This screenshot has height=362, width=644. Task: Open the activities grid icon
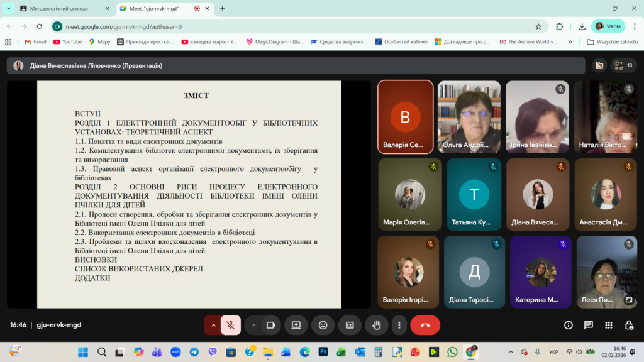pyautogui.click(x=609, y=325)
